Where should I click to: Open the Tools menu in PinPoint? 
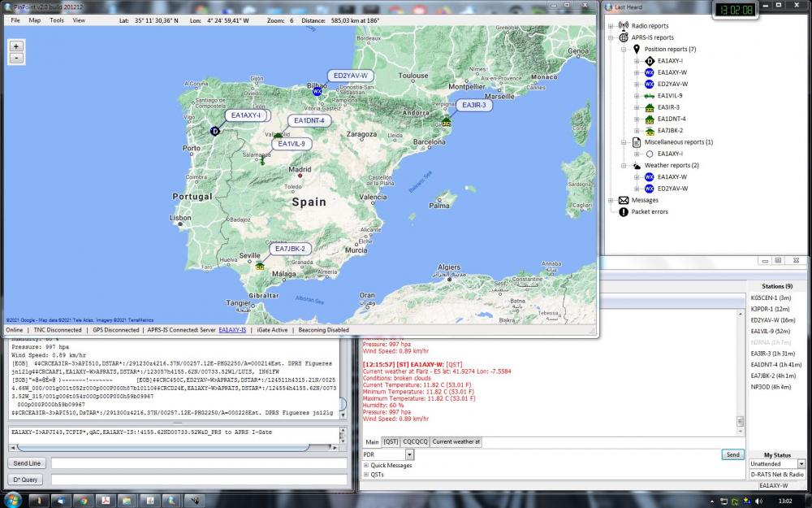56,20
